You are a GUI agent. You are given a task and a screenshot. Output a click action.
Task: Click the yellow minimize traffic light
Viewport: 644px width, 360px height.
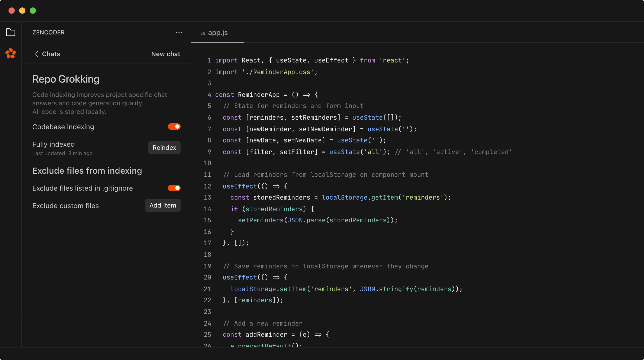pyautogui.click(x=22, y=11)
